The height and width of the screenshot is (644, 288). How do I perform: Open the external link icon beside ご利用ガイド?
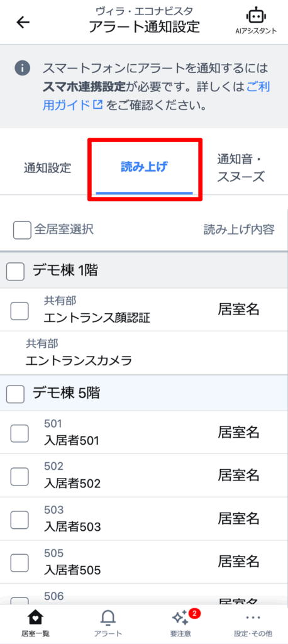[97, 105]
